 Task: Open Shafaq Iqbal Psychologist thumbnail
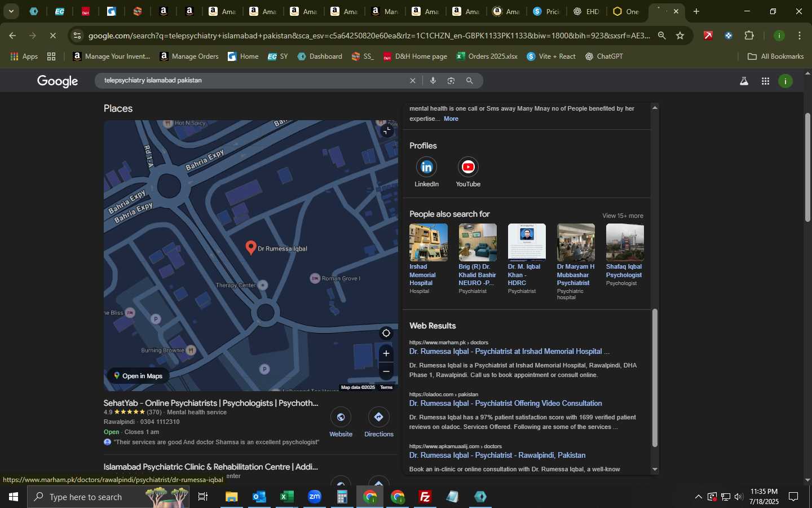tap(625, 242)
